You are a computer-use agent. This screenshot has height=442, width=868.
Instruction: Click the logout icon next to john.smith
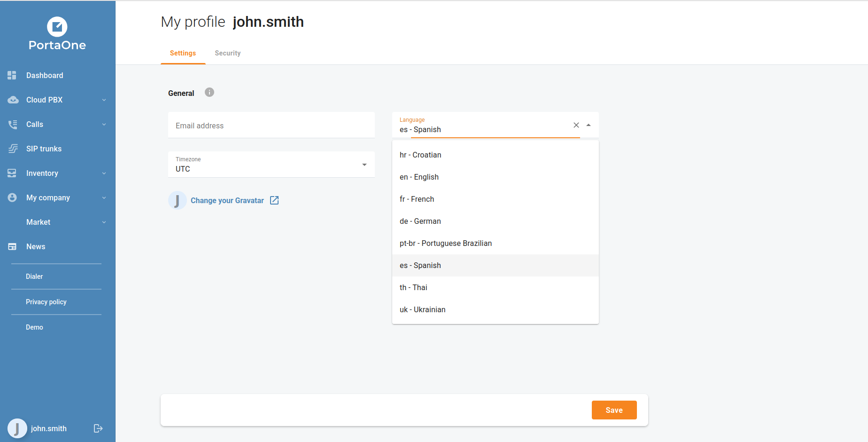click(98, 428)
